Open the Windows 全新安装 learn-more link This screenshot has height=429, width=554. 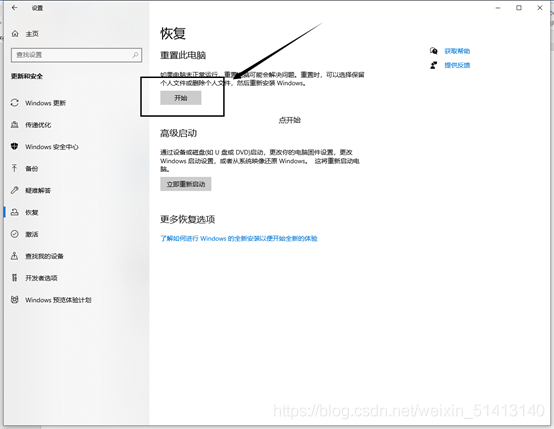pyautogui.click(x=239, y=239)
